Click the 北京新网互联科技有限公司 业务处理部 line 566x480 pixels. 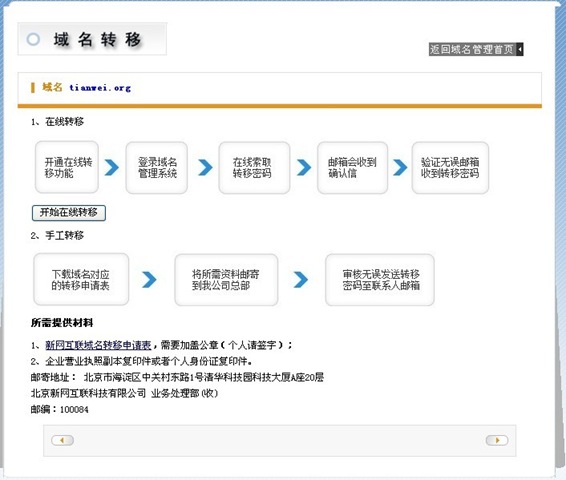125,393
